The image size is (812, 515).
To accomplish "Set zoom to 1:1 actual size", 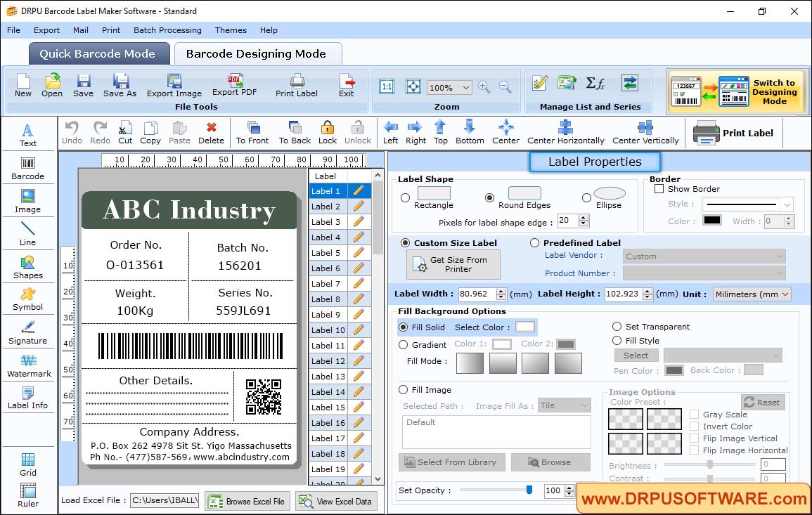I will click(387, 86).
